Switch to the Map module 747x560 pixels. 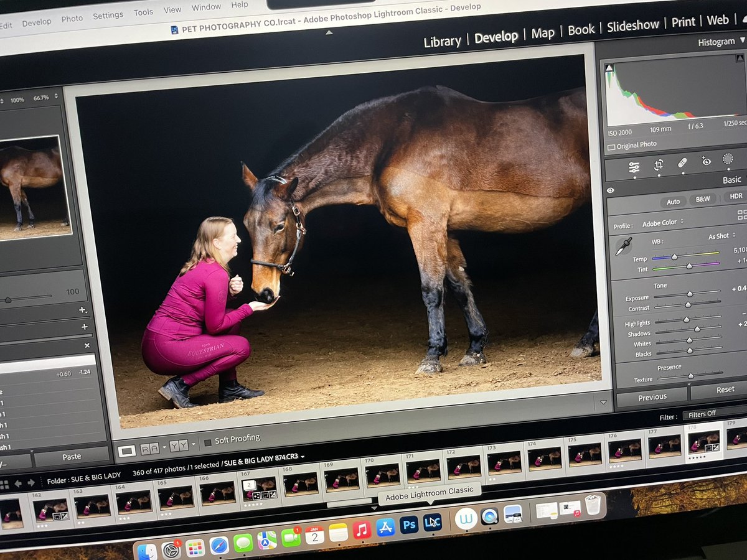pyautogui.click(x=542, y=34)
